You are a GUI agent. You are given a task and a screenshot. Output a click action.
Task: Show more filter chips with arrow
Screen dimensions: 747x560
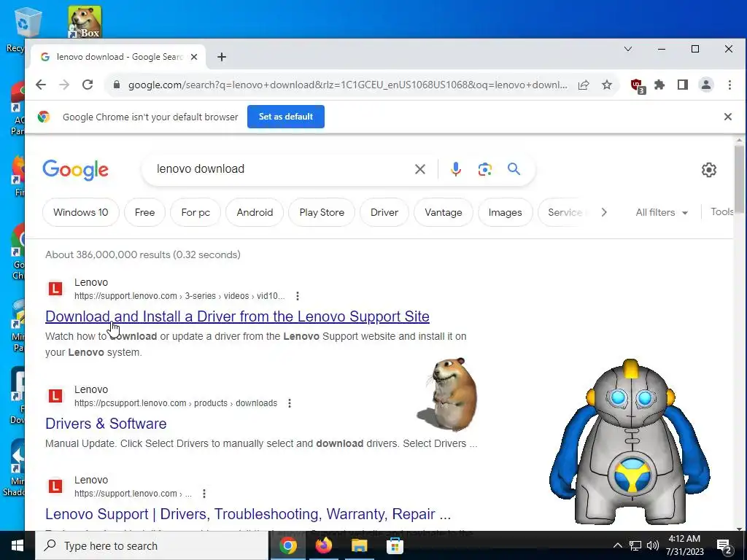pos(604,212)
